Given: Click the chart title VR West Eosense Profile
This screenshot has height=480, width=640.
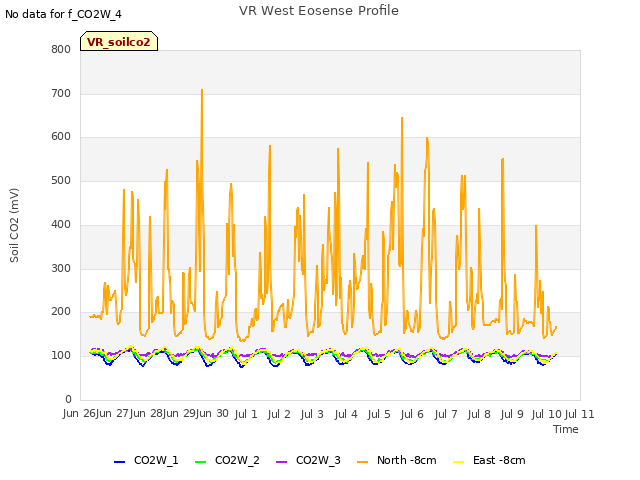Looking at the screenshot, I should point(319,11).
